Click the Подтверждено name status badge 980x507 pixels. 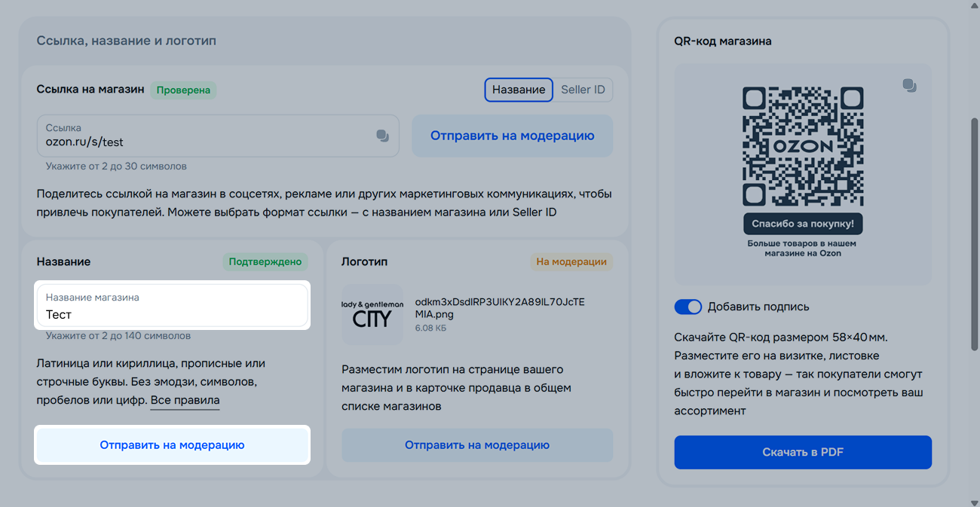pos(265,261)
